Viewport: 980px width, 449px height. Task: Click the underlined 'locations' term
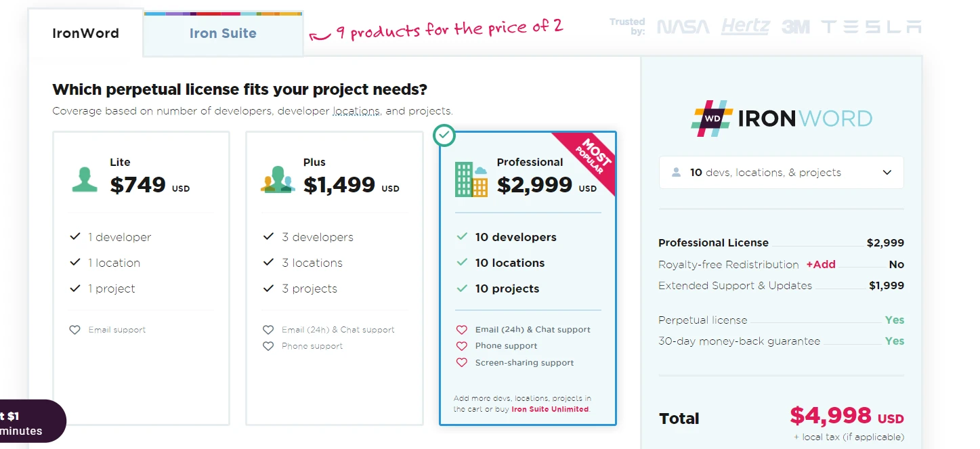(356, 111)
